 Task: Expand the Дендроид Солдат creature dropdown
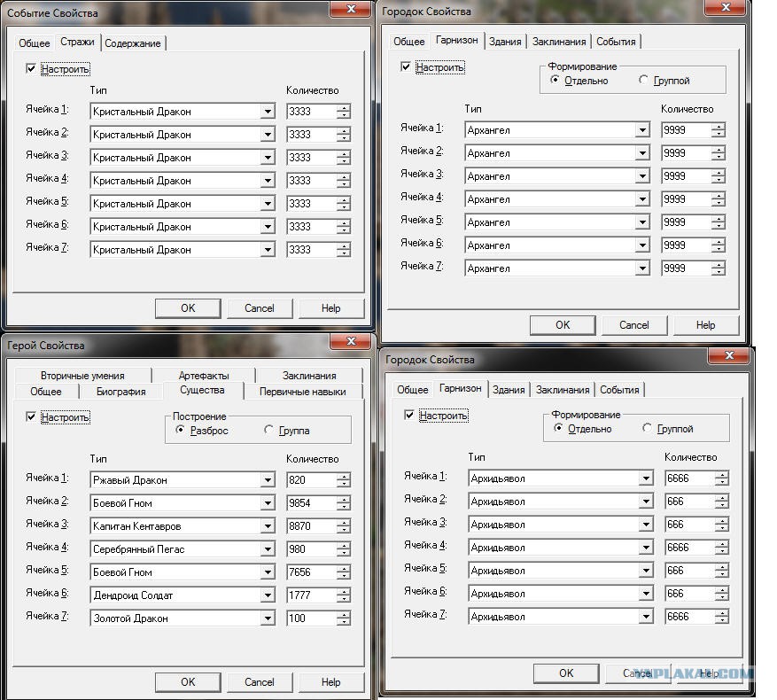[x=268, y=595]
